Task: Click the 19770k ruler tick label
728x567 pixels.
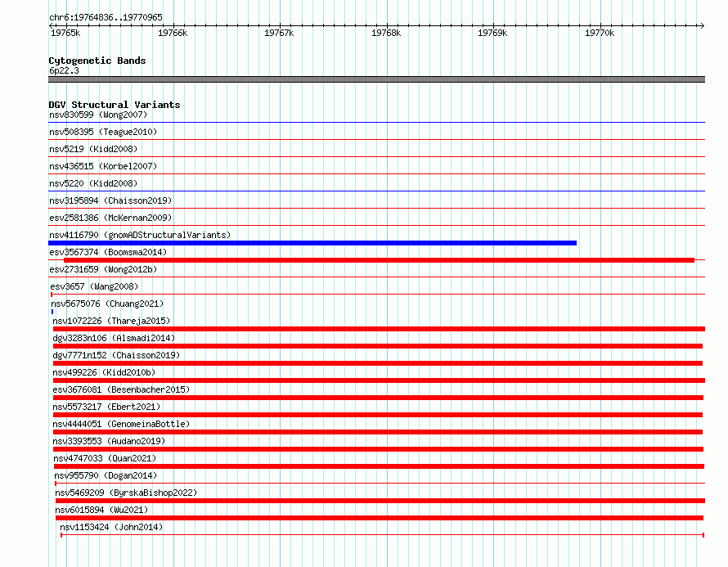Action: (x=600, y=33)
